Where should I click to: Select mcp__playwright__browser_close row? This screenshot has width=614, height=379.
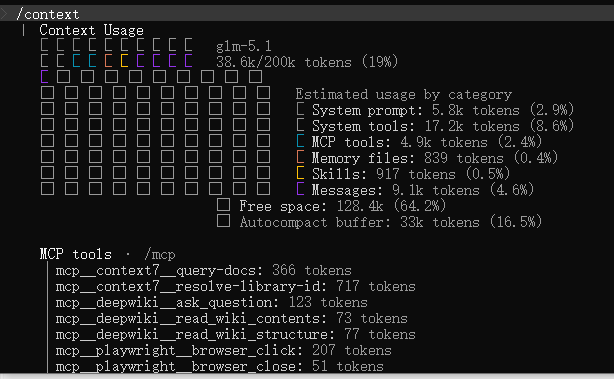coord(219,366)
